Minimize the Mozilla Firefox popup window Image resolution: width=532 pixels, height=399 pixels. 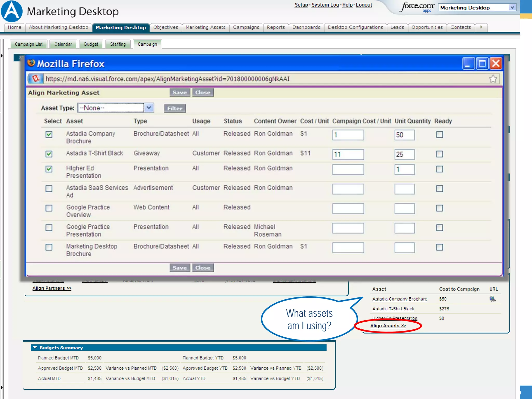point(468,64)
